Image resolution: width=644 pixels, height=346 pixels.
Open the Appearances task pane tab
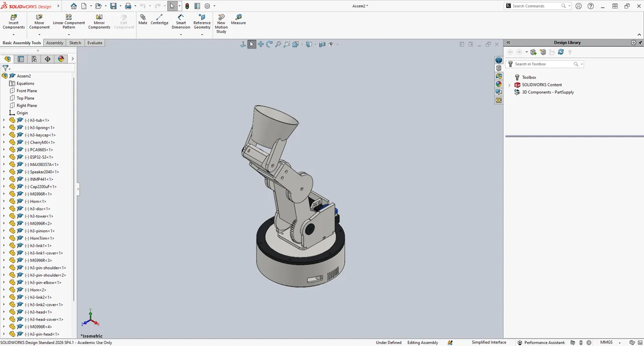pyautogui.click(x=499, y=84)
